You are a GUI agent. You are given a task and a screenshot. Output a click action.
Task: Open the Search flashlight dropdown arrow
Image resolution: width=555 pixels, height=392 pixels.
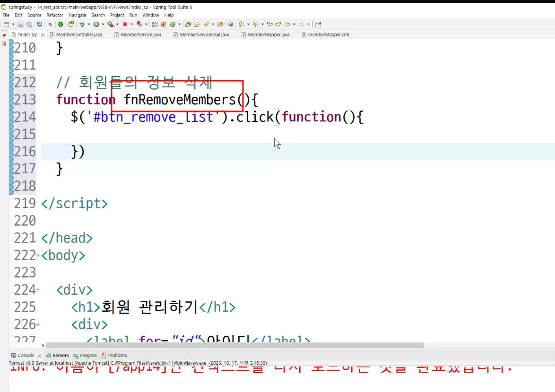(213, 25)
